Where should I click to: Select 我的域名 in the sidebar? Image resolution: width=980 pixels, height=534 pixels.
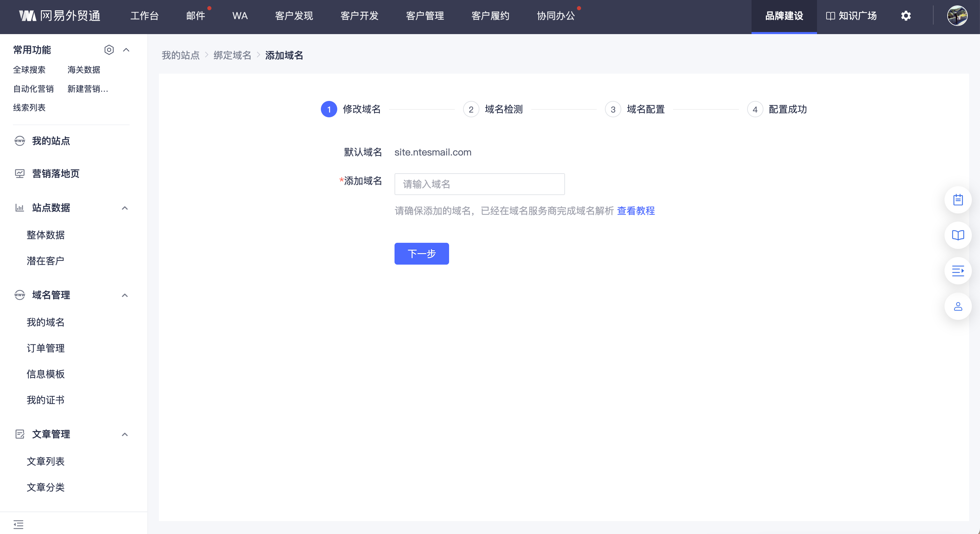tap(46, 322)
